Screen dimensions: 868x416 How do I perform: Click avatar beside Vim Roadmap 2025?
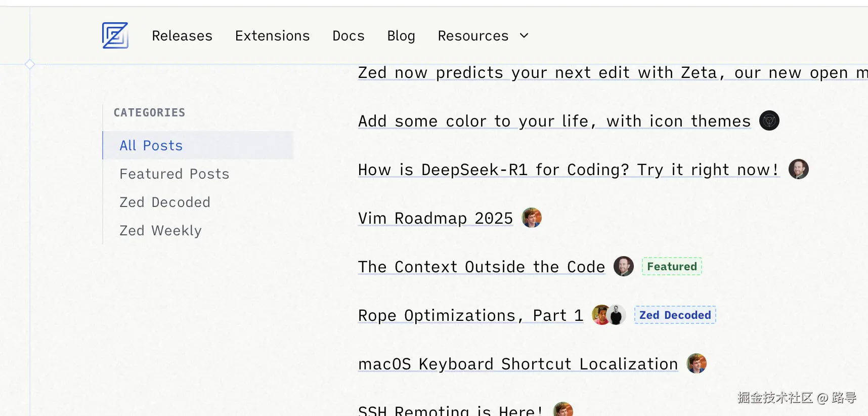coord(531,218)
